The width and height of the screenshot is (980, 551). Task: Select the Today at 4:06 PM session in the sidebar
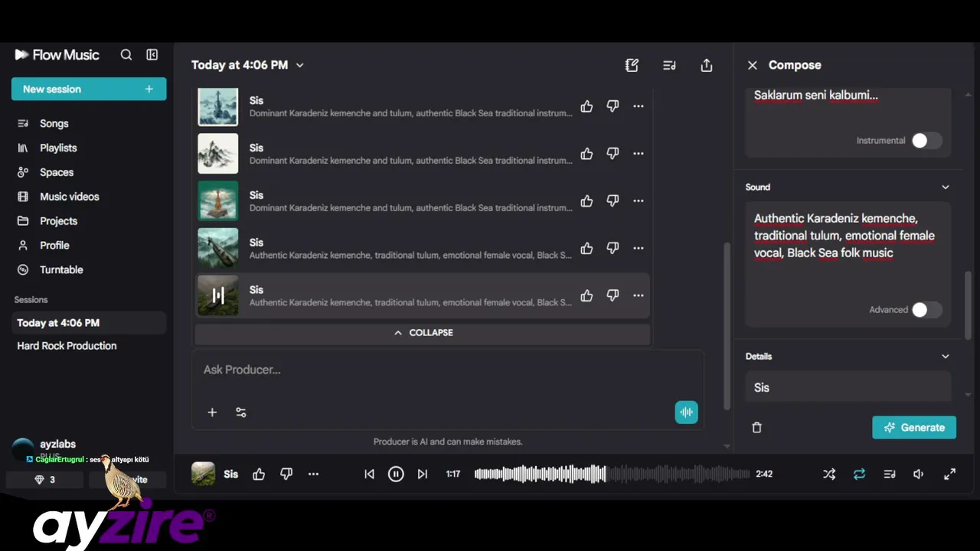(89, 323)
